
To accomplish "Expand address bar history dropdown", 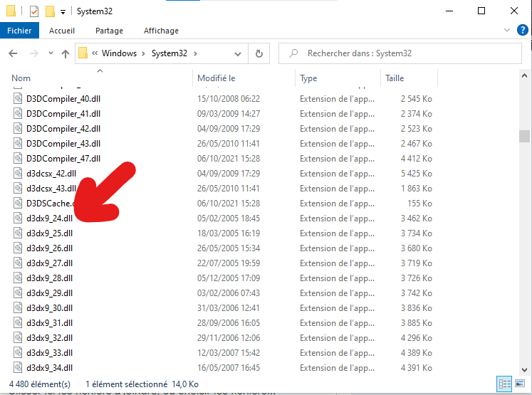I will tap(238, 53).
